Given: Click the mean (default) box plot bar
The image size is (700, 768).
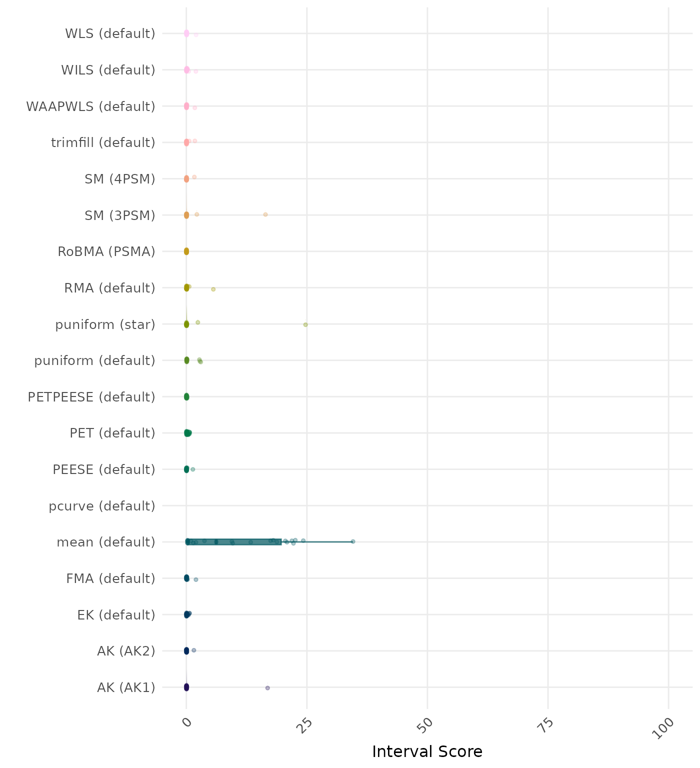Looking at the screenshot, I should [234, 542].
